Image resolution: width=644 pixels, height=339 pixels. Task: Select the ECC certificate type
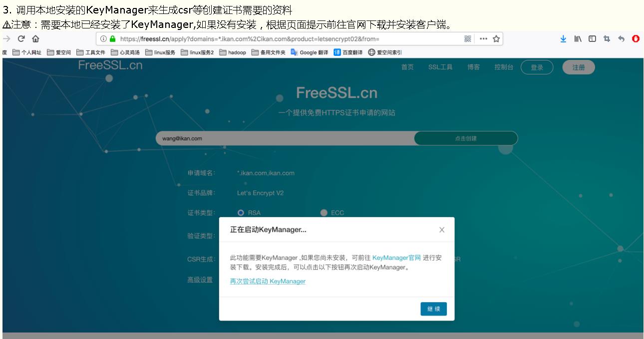click(x=323, y=213)
